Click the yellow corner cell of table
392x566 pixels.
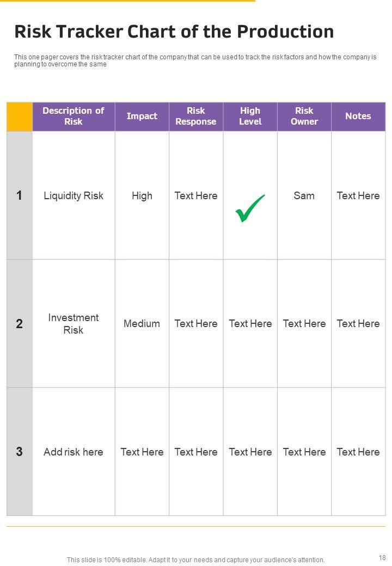click(20, 116)
